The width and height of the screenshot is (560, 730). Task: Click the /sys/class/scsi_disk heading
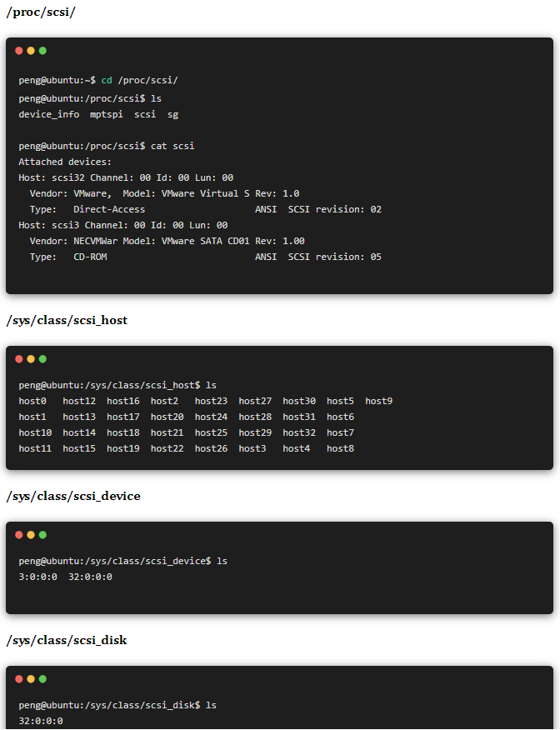67,640
